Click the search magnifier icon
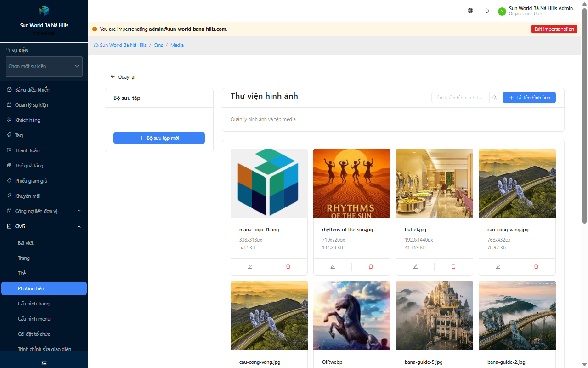Screen dimensions: 588x368 tap(495, 98)
